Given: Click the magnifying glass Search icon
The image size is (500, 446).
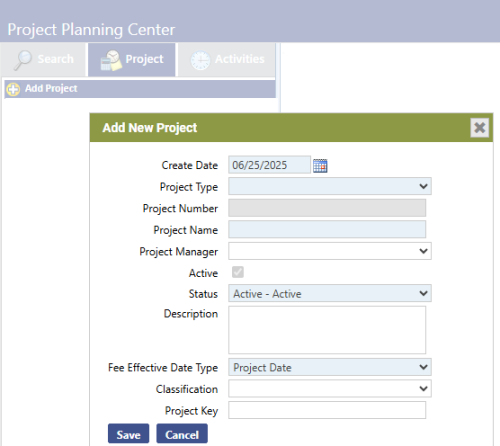Looking at the screenshot, I should click(23, 60).
